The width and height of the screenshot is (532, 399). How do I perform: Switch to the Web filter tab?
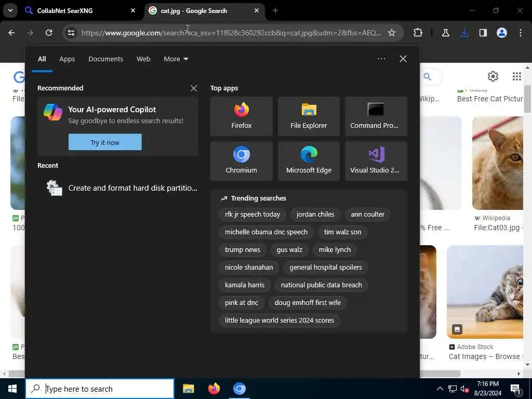[x=143, y=59]
